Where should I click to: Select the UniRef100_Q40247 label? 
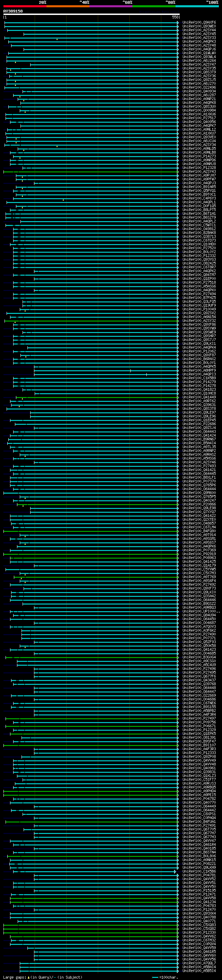pos(199,500)
